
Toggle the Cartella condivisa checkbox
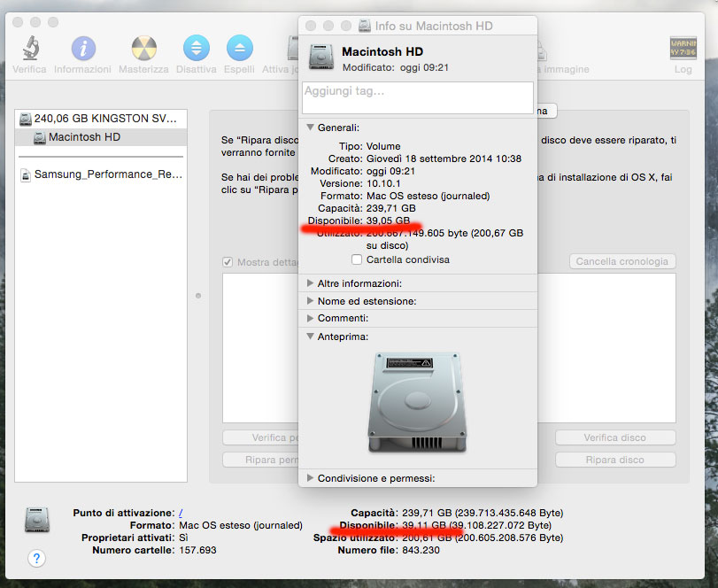(x=357, y=259)
